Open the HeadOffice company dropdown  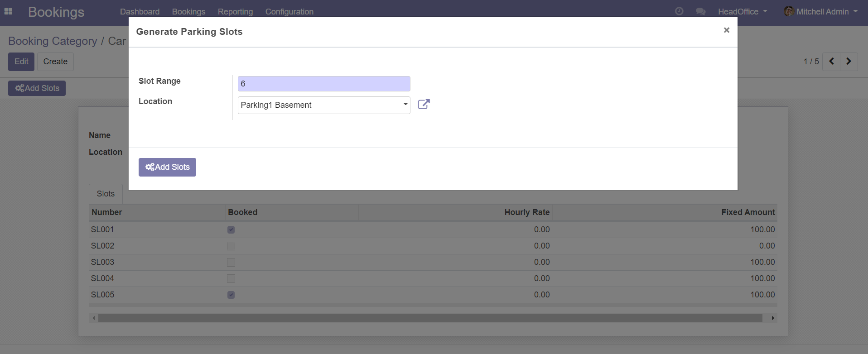(742, 11)
